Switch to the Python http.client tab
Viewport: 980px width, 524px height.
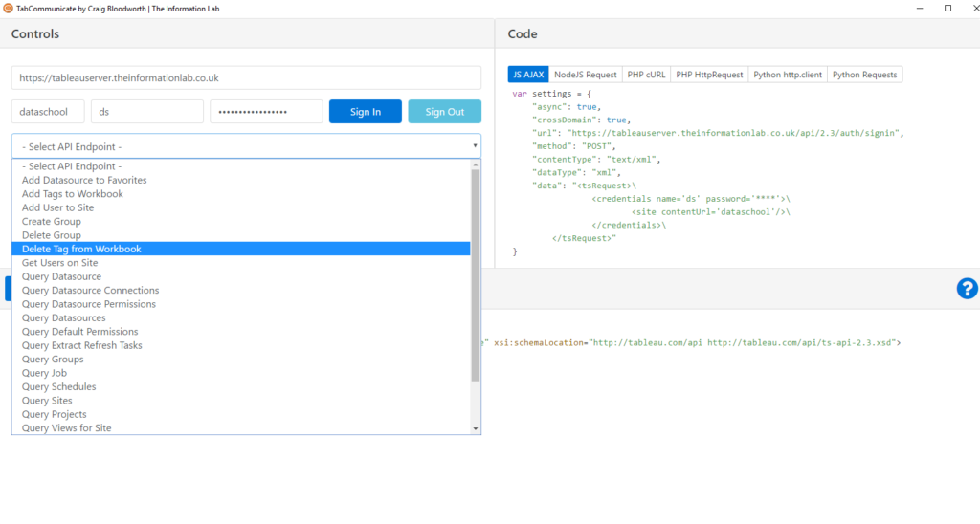(788, 75)
